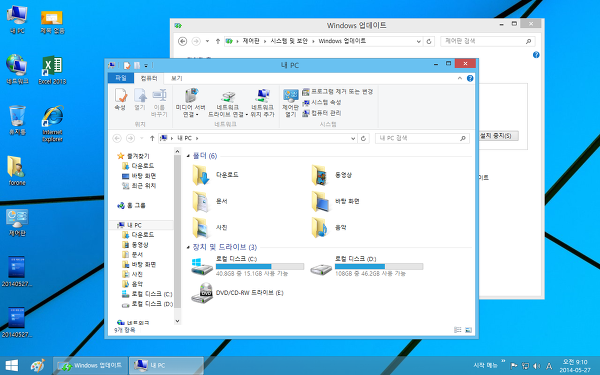This screenshot has height=375, width=600.
Task: Select 시스템 속성 in the ribbon
Action: pos(321,103)
